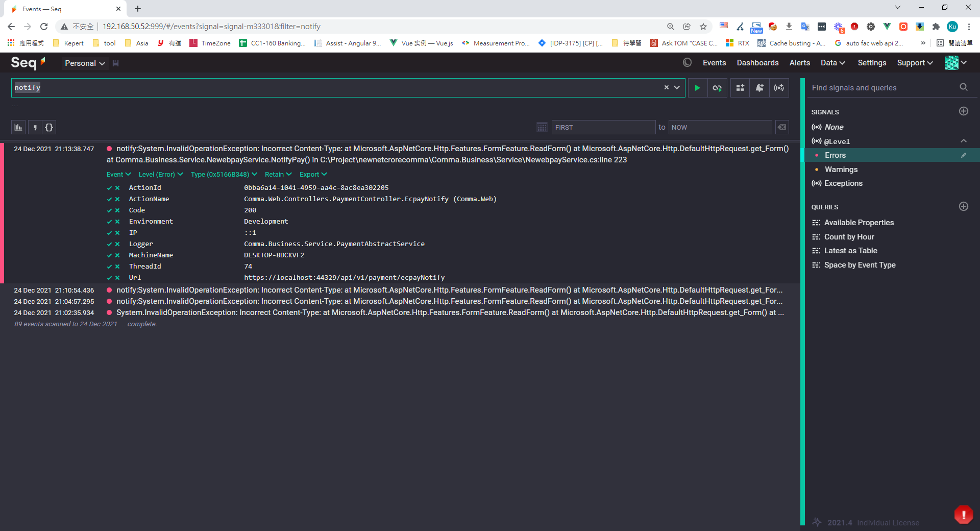Image resolution: width=980 pixels, height=531 pixels.
Task: Click the exclude X beside Environment
Action: click(x=117, y=222)
